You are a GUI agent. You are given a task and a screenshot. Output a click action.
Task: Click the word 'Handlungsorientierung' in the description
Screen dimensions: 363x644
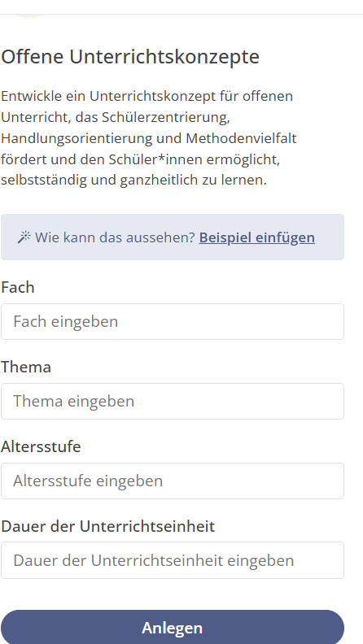click(x=77, y=138)
